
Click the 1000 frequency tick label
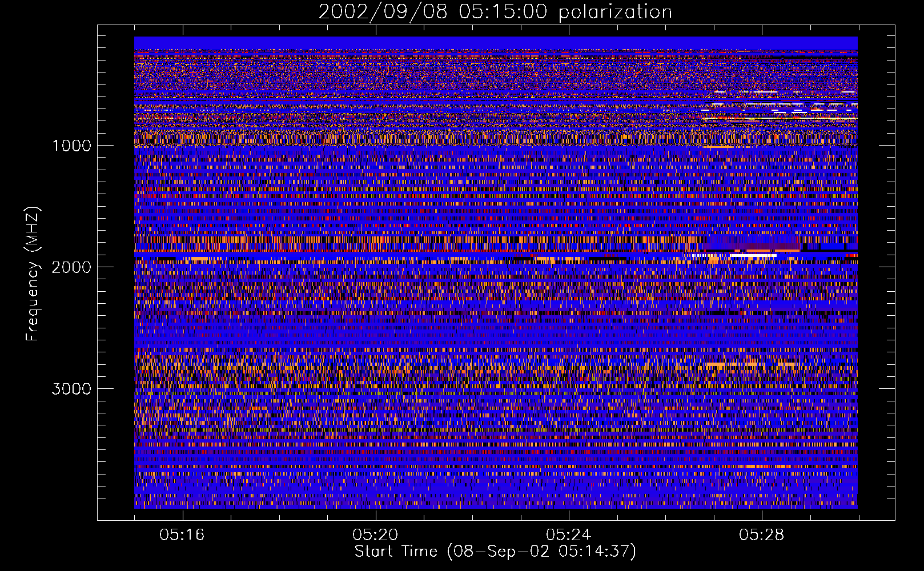[71, 145]
